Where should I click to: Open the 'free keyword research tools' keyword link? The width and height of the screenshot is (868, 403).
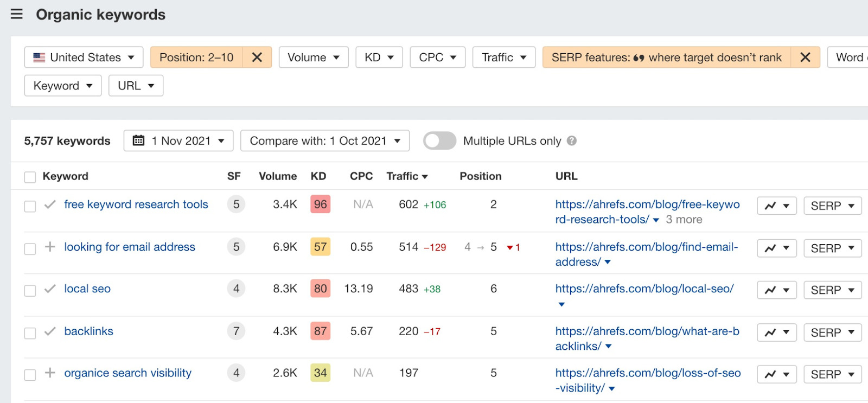point(136,204)
